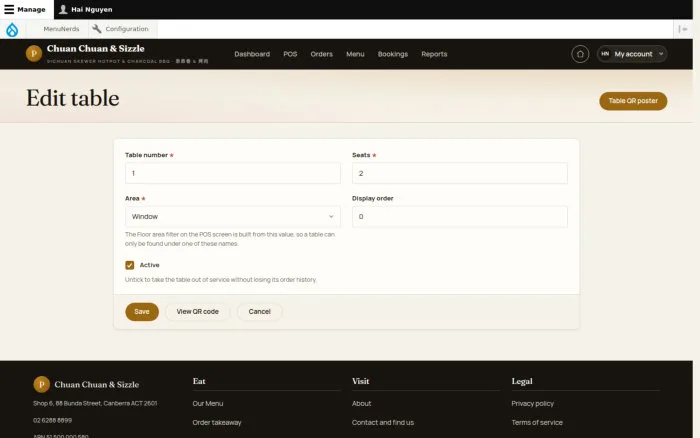Toggle the toolbar orientation icon
Screen dimensions: 700x438
click(683, 29)
